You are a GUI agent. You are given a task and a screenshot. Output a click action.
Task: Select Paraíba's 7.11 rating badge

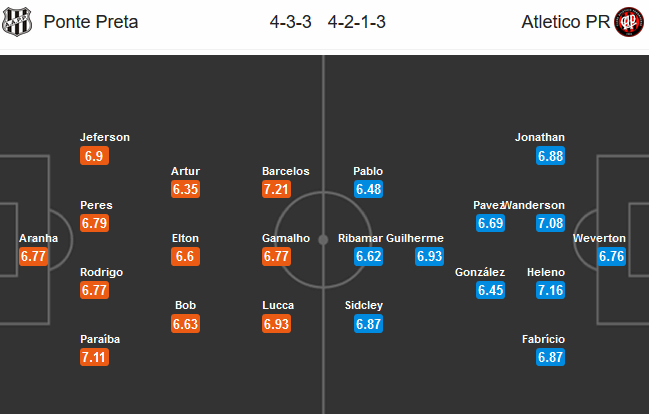94,357
